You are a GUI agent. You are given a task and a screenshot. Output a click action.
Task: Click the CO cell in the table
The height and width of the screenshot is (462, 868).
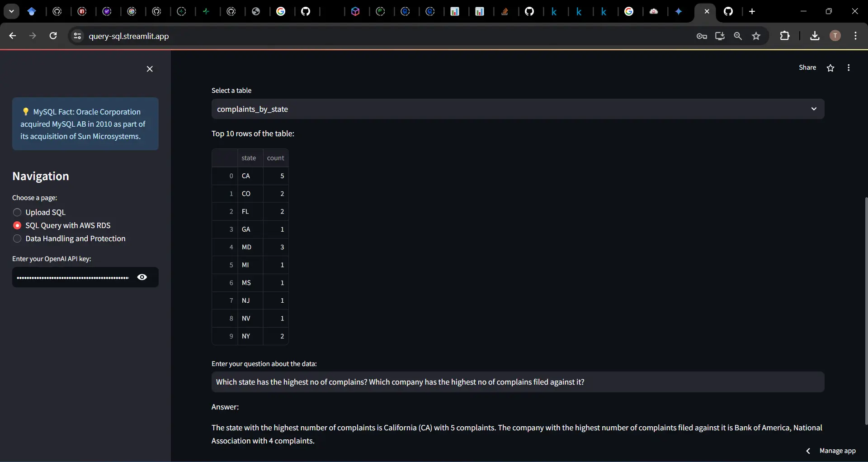coord(250,194)
